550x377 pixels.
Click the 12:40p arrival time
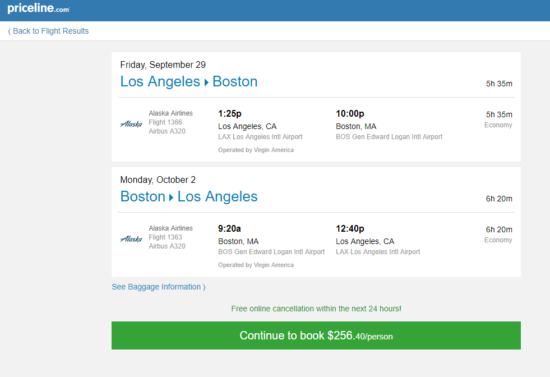350,229
